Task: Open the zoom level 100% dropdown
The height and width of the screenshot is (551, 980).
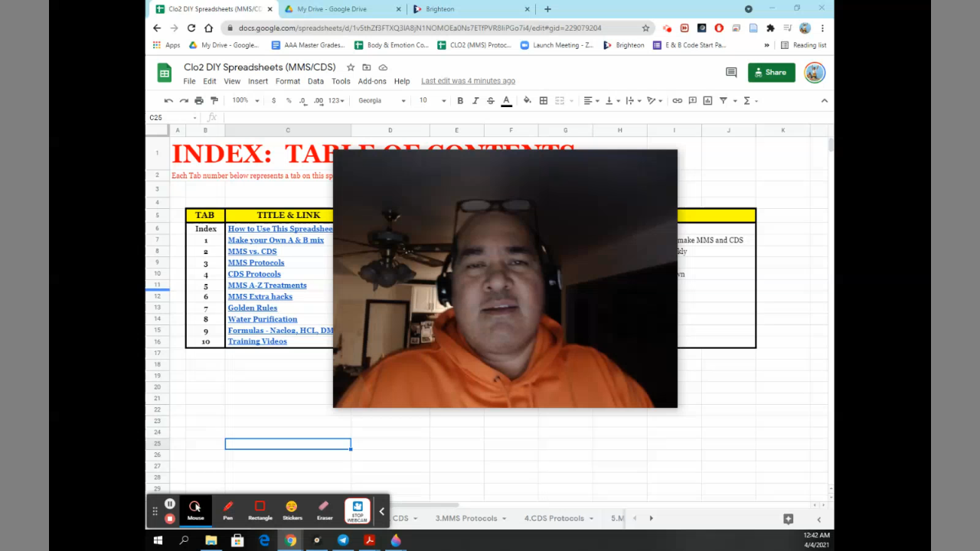Action: coord(246,101)
